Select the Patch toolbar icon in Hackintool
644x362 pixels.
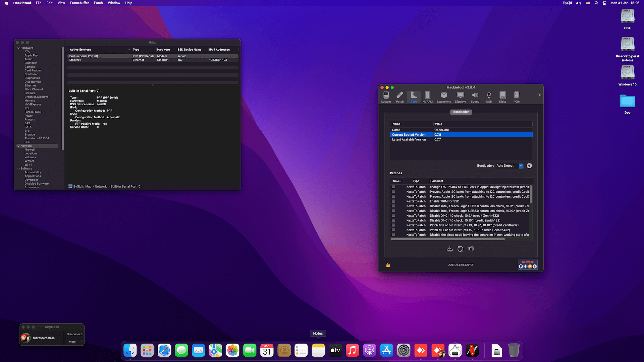coord(400,97)
